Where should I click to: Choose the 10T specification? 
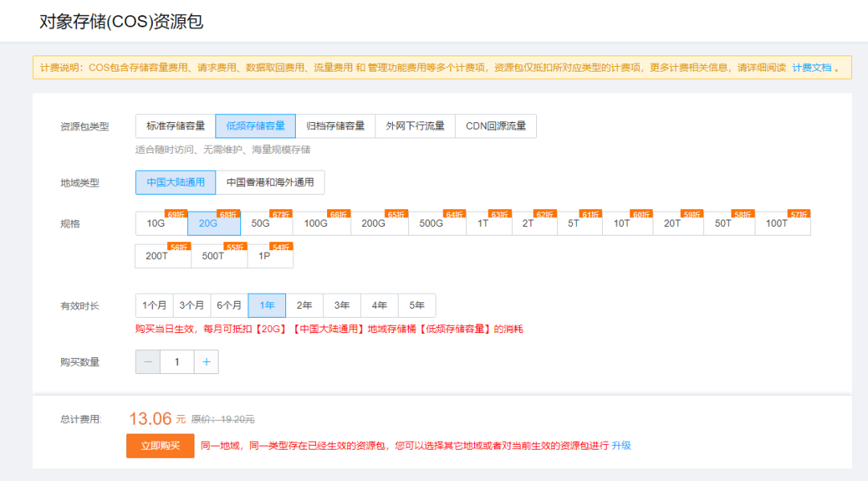[x=627, y=224]
